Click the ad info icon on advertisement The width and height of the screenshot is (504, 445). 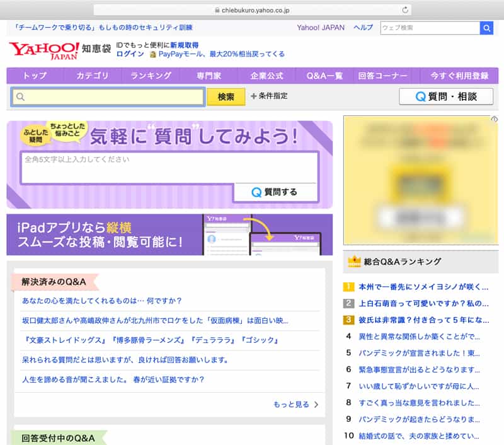point(495,119)
